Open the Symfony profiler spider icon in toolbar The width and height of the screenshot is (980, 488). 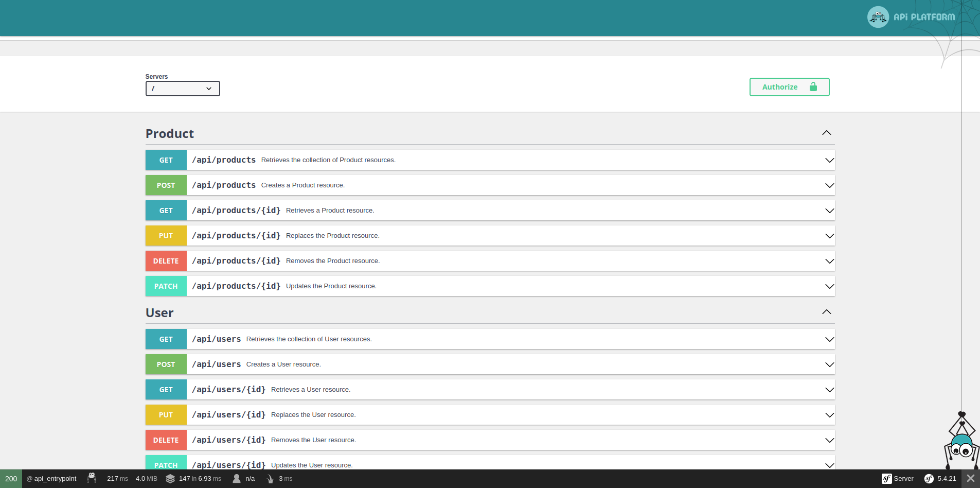pyautogui.click(x=92, y=478)
